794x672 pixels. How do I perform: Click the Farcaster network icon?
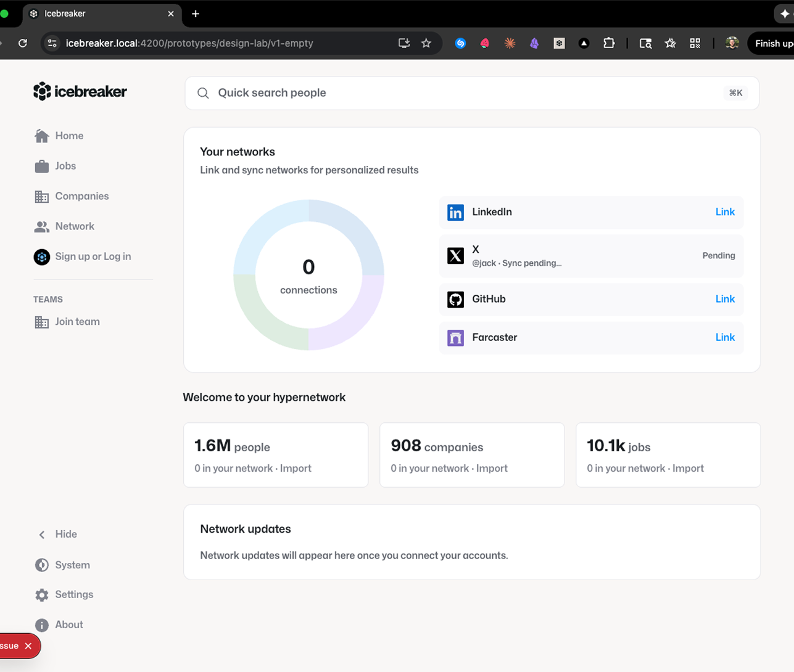455,338
